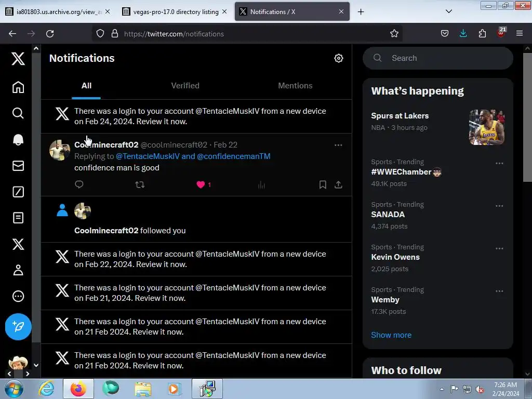
Task: Switch to the Verified notifications tab
Action: tap(185, 86)
